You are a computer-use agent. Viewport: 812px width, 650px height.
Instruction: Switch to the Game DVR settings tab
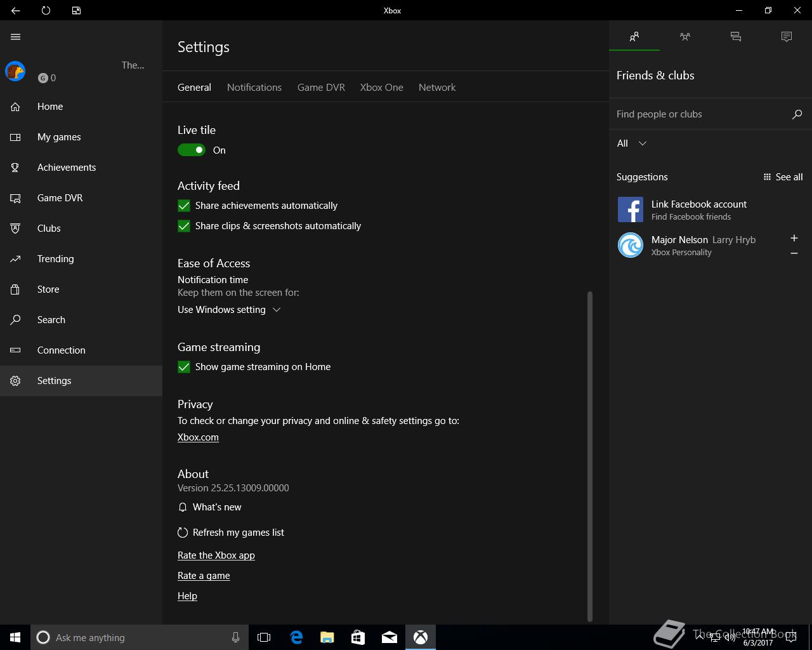(x=321, y=88)
